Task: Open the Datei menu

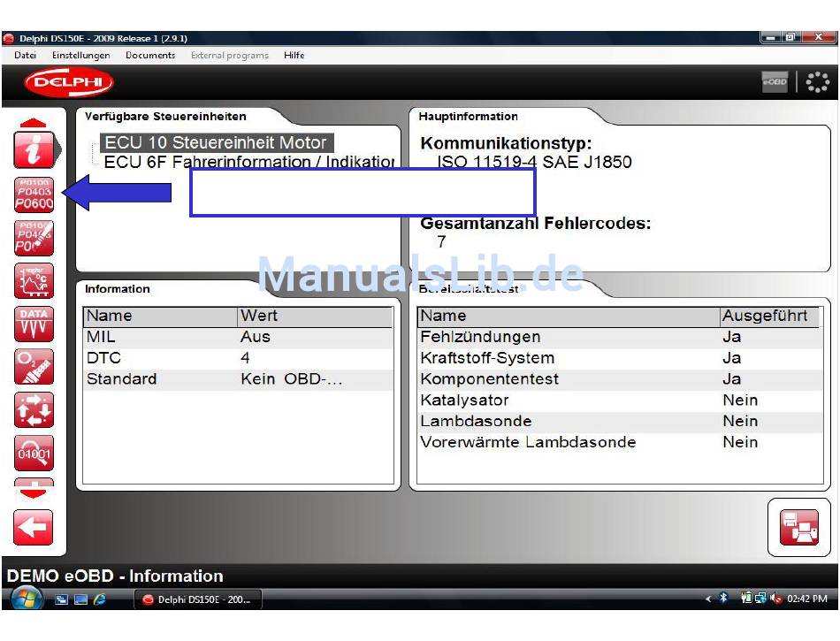Action: click(25, 55)
